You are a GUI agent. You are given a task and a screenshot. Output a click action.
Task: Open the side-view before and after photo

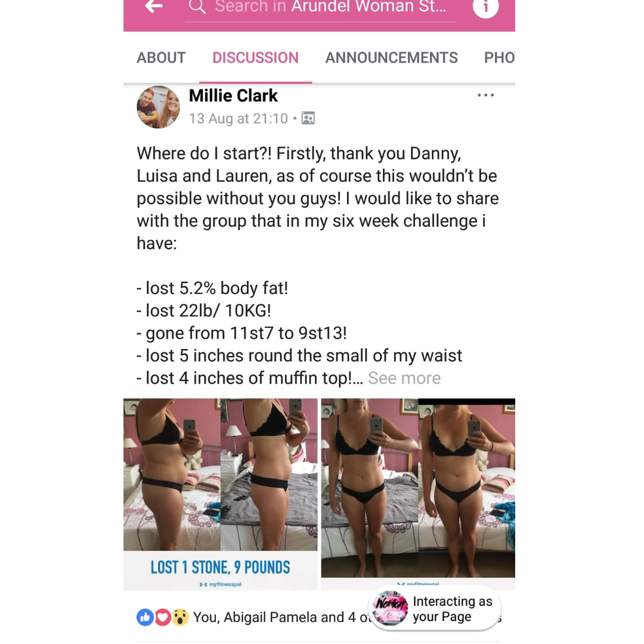tap(221, 494)
